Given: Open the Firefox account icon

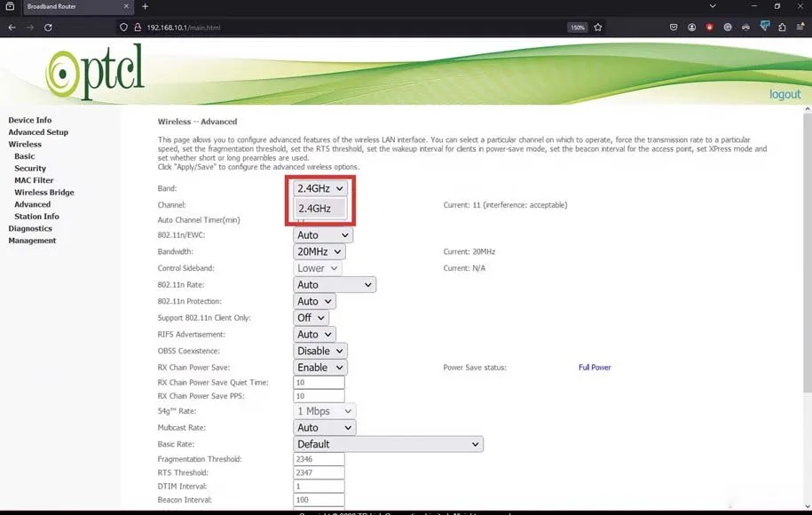Looking at the screenshot, I should click(692, 28).
